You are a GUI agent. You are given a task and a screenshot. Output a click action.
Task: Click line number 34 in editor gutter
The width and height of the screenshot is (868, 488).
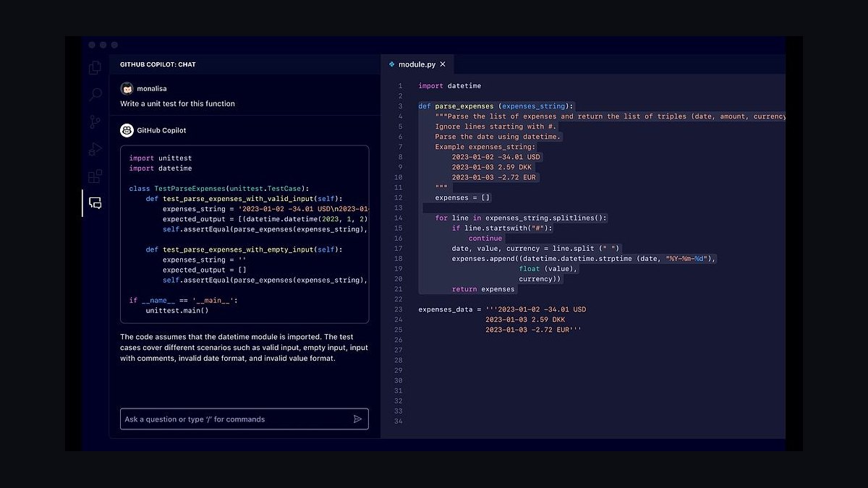[398, 421]
